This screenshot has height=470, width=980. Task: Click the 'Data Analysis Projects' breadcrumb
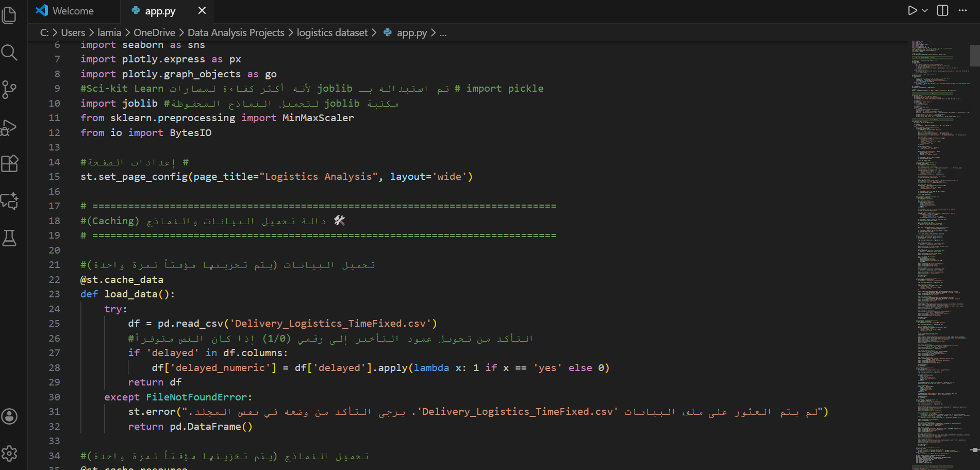pos(236,33)
